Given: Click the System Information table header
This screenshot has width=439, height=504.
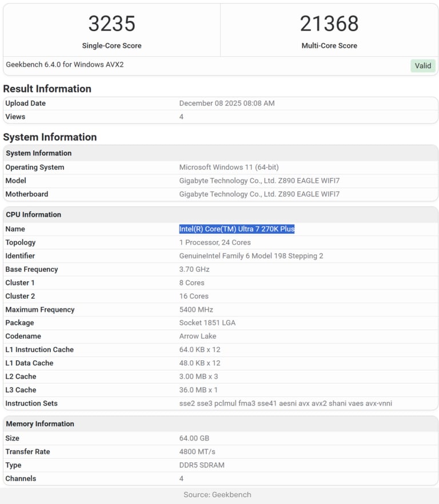Looking at the screenshot, I should point(38,153).
